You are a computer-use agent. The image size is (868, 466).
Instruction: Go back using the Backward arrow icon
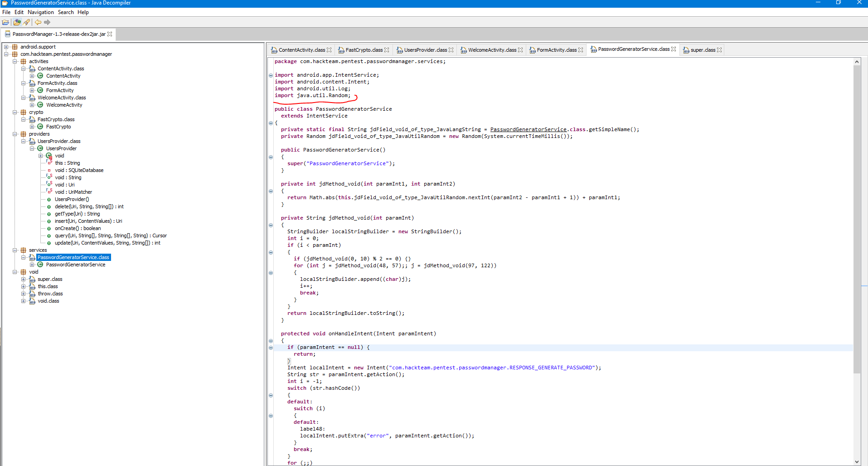[38, 22]
